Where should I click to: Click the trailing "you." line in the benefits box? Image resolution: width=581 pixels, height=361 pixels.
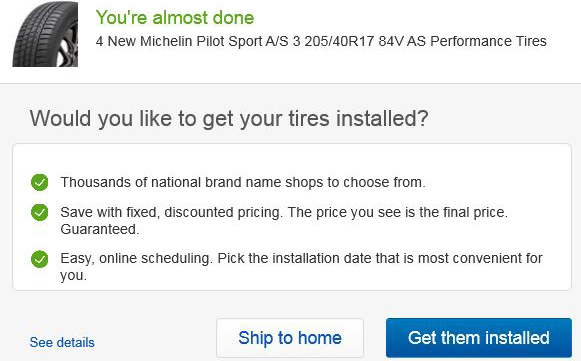73,275
